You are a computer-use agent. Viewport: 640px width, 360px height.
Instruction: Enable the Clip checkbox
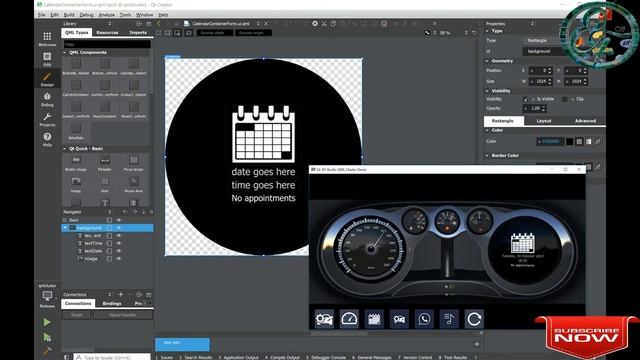[565, 99]
